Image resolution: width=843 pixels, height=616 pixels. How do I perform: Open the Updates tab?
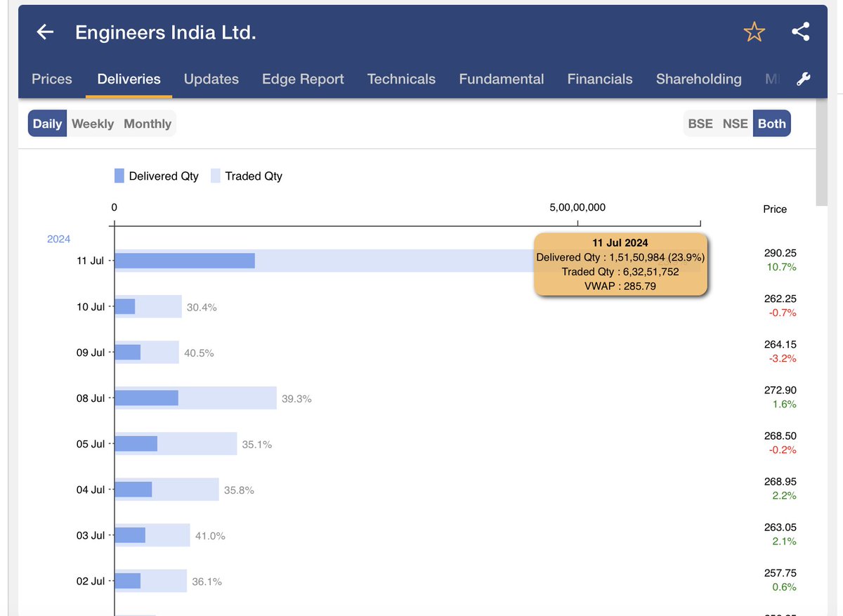tap(211, 79)
